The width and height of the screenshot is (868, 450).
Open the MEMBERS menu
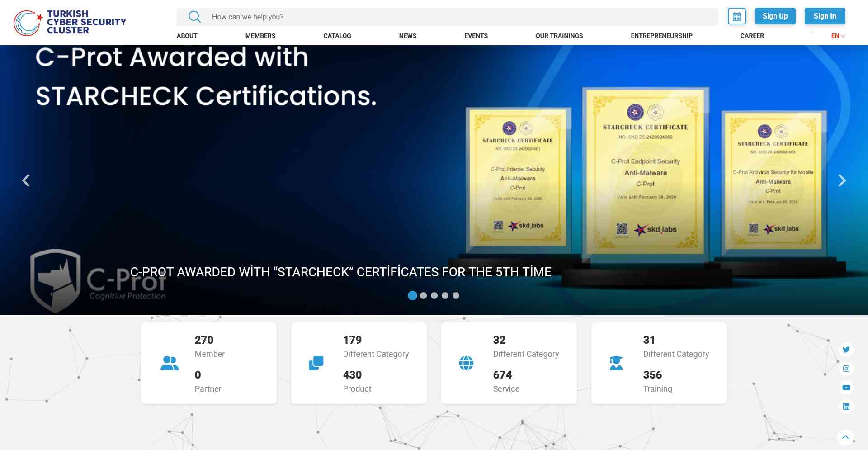[260, 36]
